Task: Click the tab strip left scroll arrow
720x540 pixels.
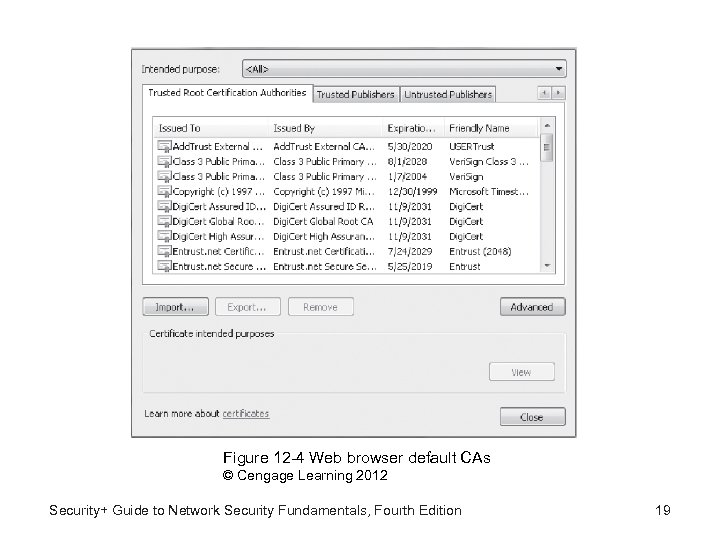Action: pos(544,93)
